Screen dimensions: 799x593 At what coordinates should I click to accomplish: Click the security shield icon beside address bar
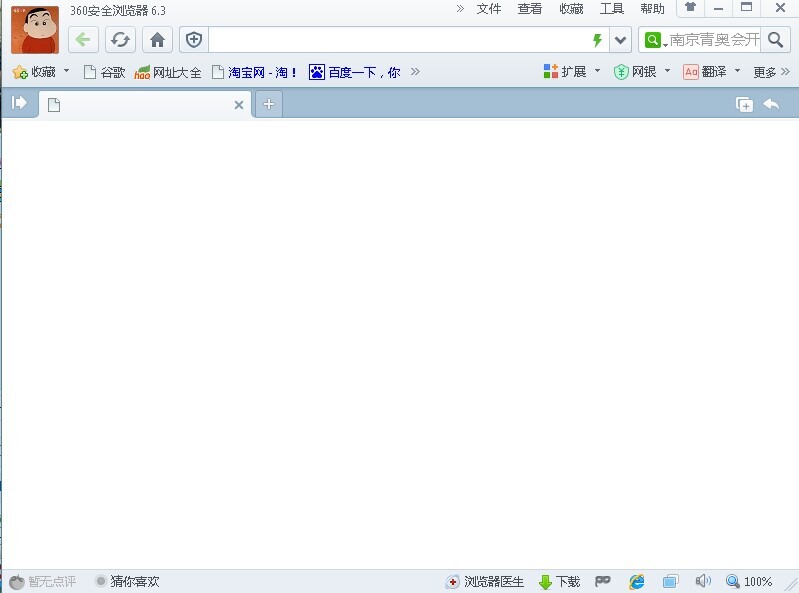point(194,40)
